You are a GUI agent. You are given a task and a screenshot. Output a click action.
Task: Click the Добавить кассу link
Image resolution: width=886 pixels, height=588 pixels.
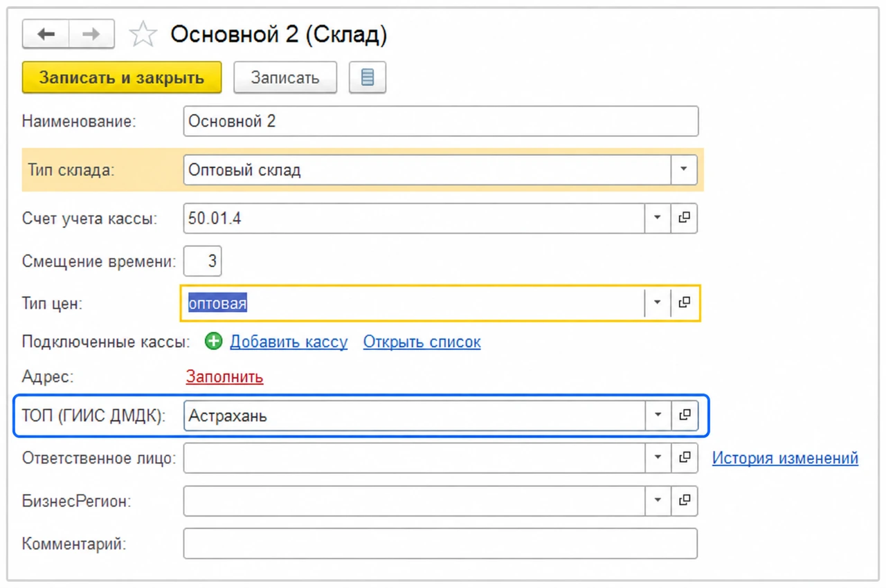click(x=289, y=342)
